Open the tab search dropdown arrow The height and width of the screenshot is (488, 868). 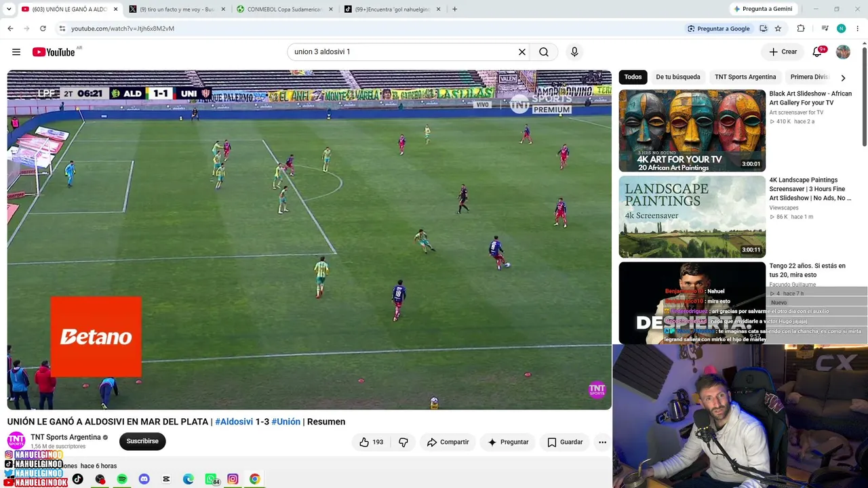point(9,9)
